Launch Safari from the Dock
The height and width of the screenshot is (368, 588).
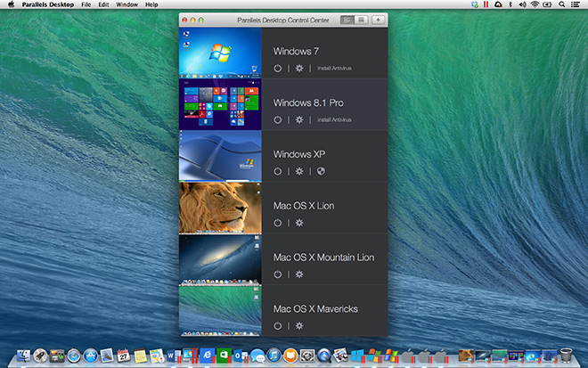point(74,356)
